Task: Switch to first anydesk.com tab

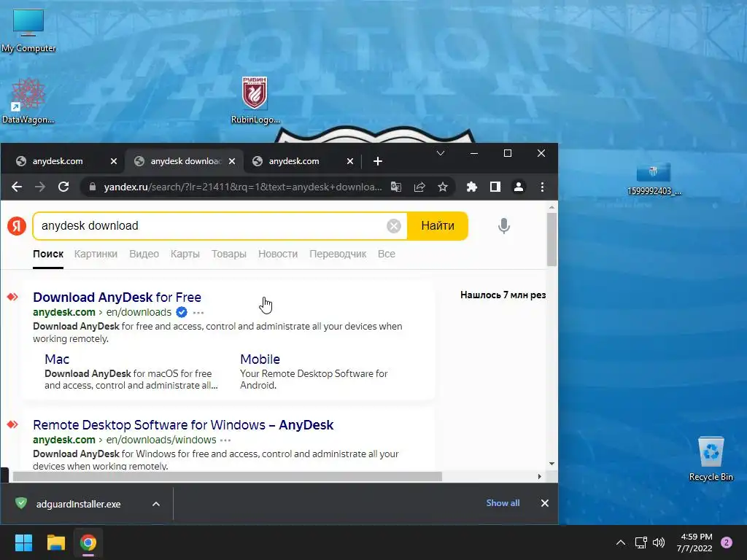Action: (x=57, y=161)
